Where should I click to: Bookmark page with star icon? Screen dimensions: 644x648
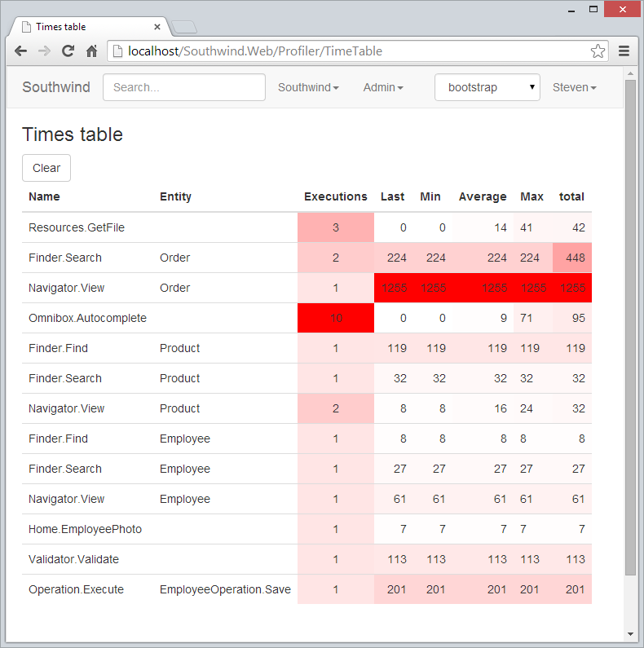[598, 51]
